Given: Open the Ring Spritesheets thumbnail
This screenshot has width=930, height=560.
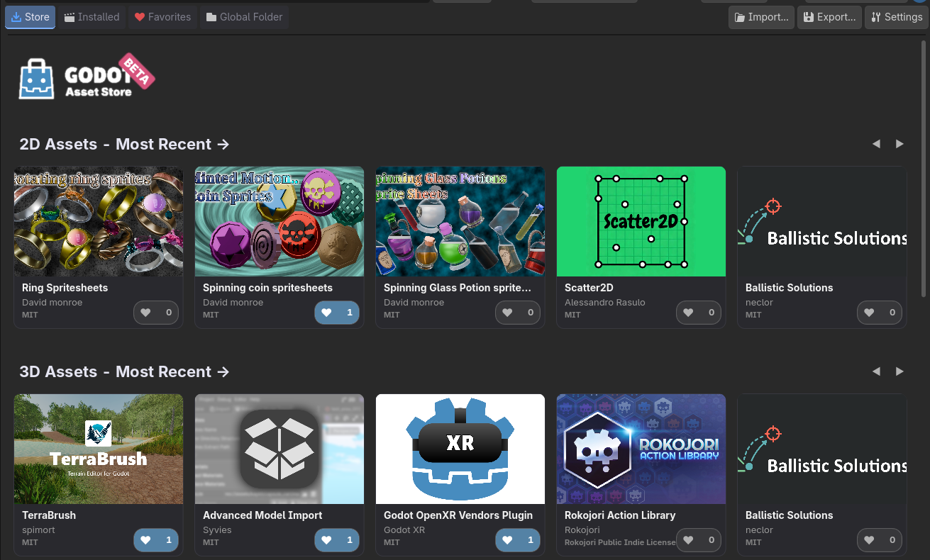Looking at the screenshot, I should coord(99,221).
